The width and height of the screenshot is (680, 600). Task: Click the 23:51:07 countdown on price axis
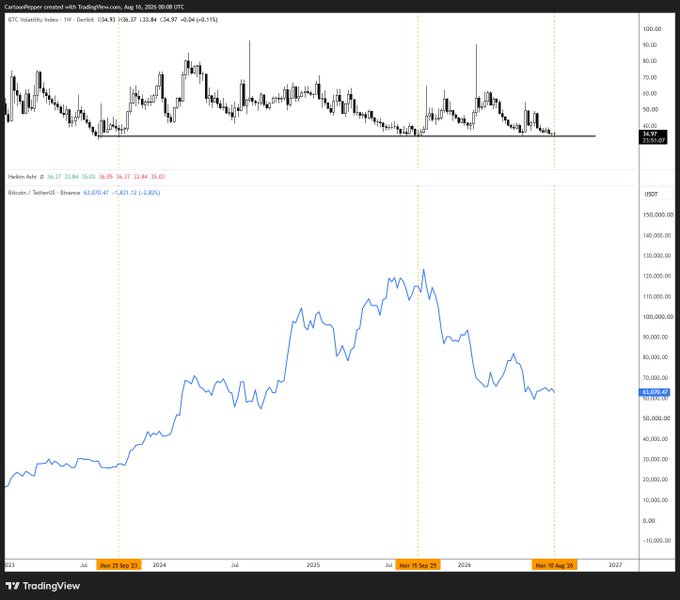[x=652, y=140]
